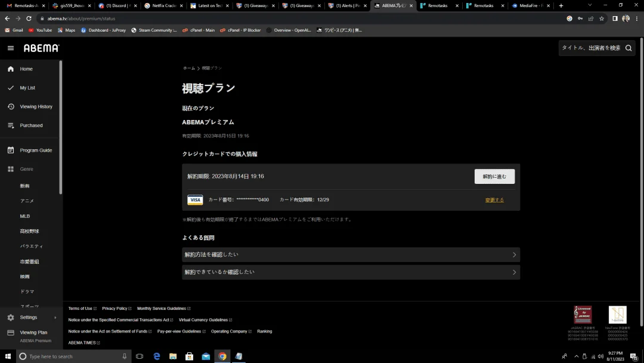Open the tab search dropdown

(x=590, y=5)
